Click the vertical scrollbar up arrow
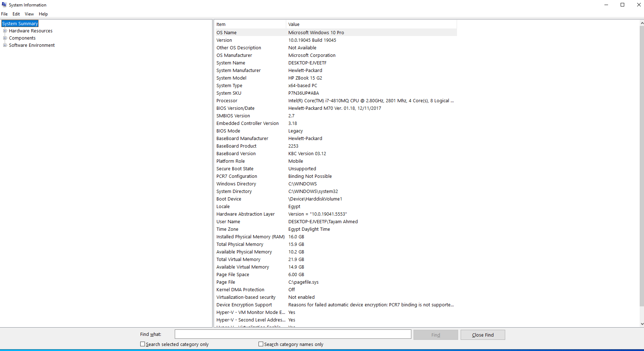Image resolution: width=644 pixels, height=351 pixels. pyautogui.click(x=642, y=23)
